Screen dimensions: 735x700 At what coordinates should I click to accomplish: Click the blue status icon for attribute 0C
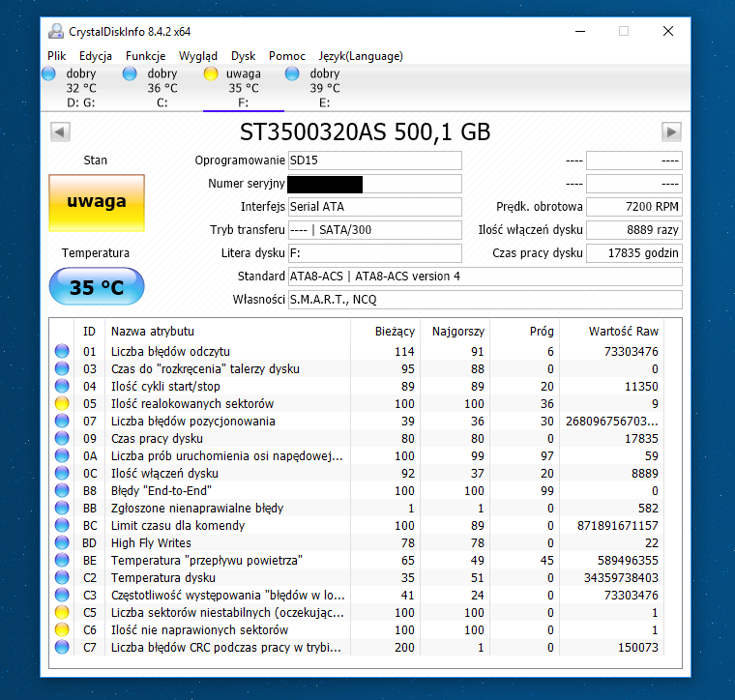[62, 473]
